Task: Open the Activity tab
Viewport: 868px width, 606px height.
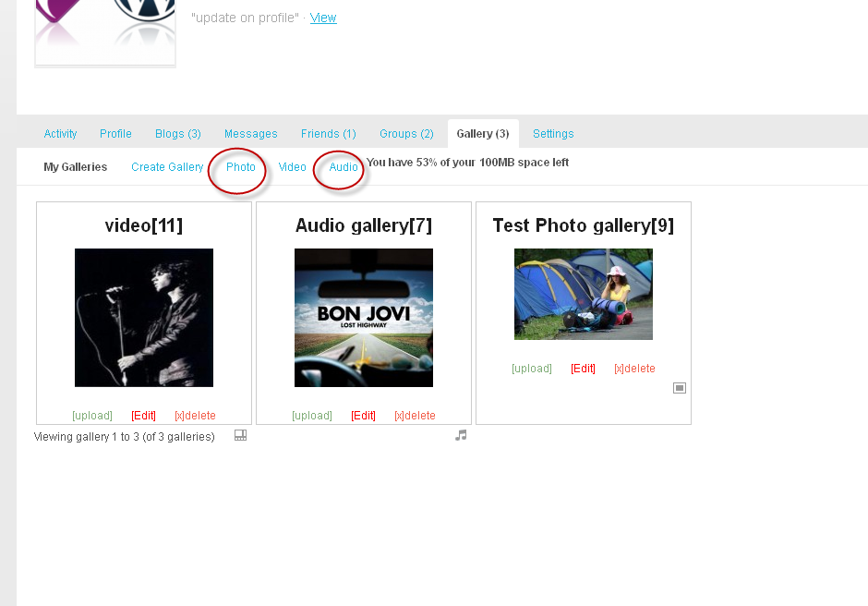Action: [x=60, y=134]
